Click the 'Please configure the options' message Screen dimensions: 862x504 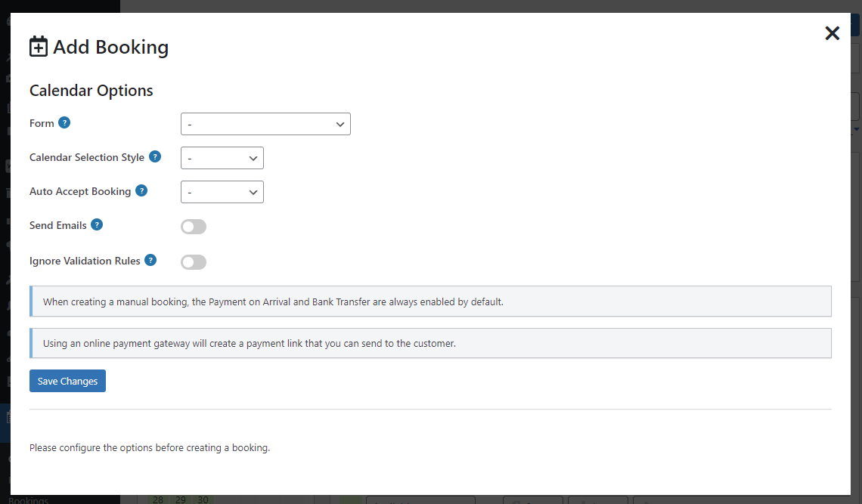(150, 448)
